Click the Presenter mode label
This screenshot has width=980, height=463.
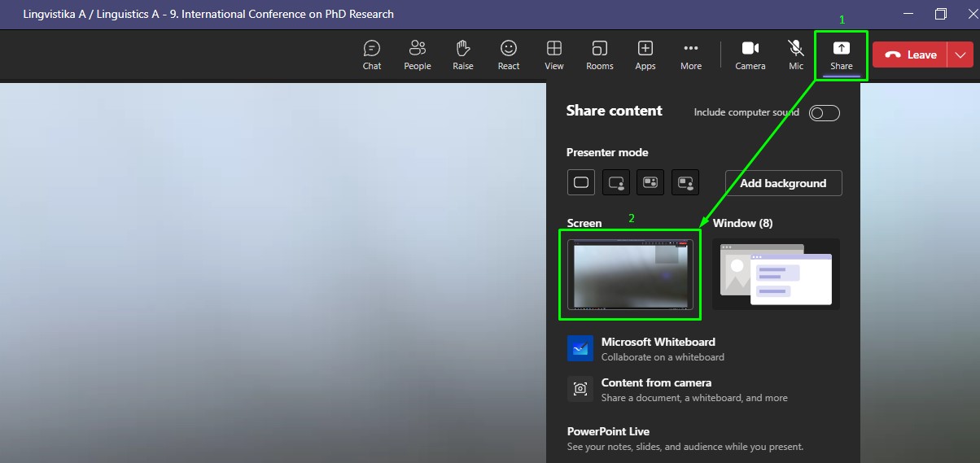tap(607, 152)
